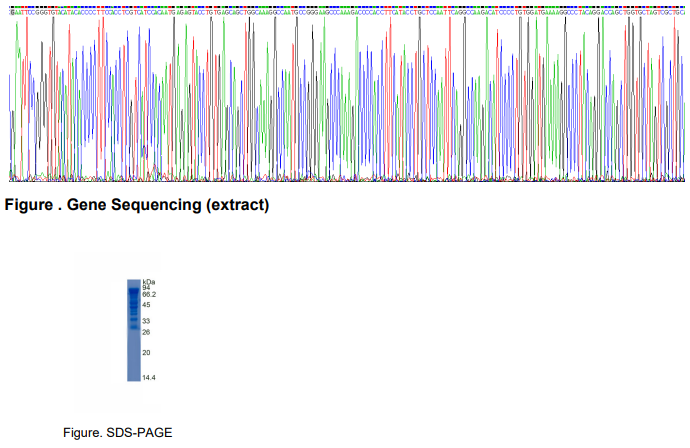Viewport: 690px width, 448px height.
Task: Click the darkest top band in gel
Action: click(x=134, y=291)
